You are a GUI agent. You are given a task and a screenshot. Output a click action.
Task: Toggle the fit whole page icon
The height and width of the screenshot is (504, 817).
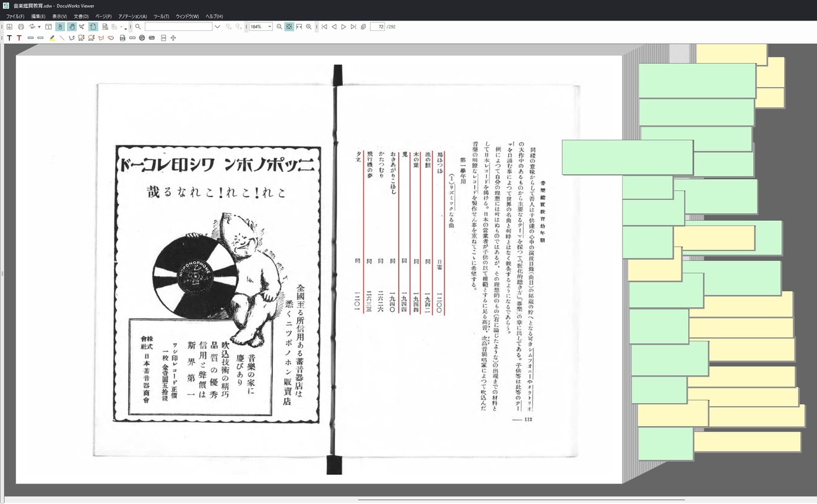click(289, 27)
